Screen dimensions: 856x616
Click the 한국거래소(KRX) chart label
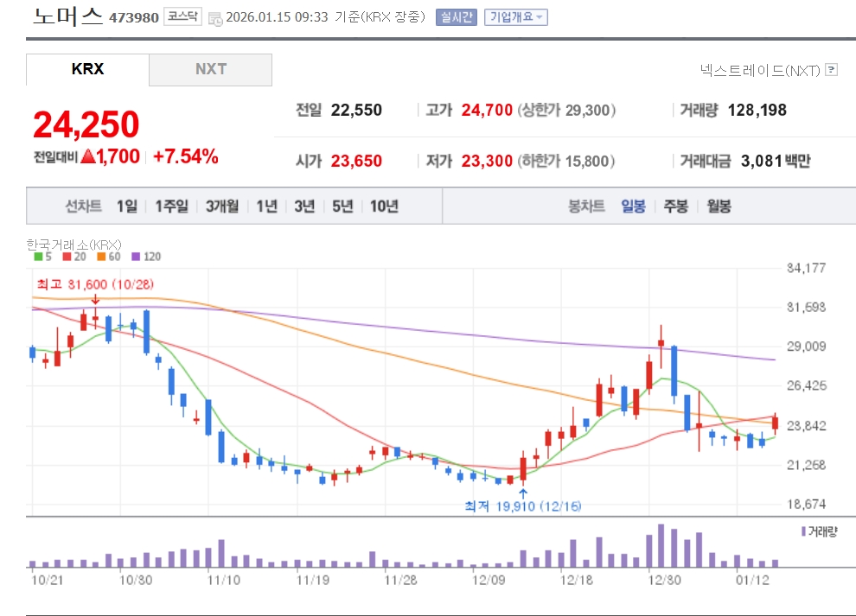[74, 244]
